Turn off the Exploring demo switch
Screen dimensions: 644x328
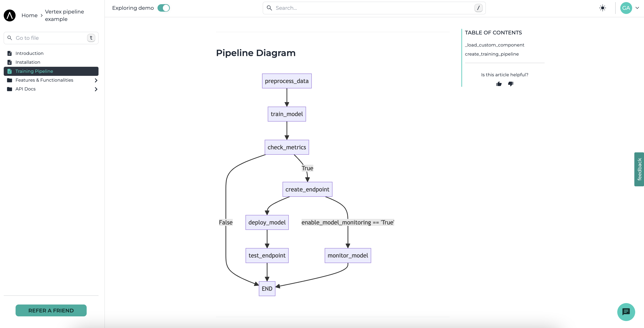(164, 8)
